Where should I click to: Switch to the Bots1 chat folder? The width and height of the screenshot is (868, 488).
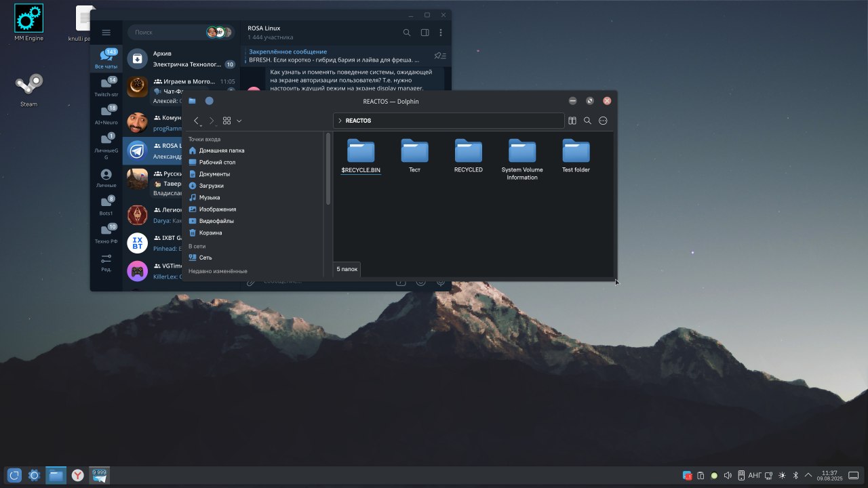(x=106, y=205)
